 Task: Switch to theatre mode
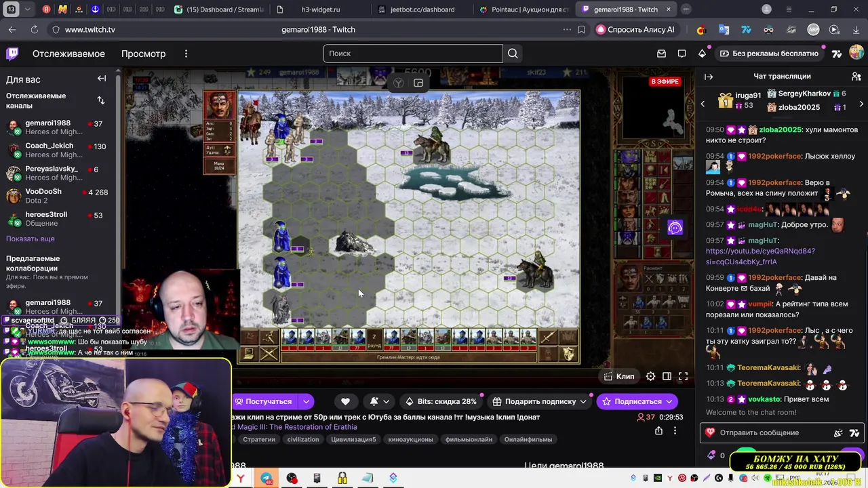click(667, 376)
